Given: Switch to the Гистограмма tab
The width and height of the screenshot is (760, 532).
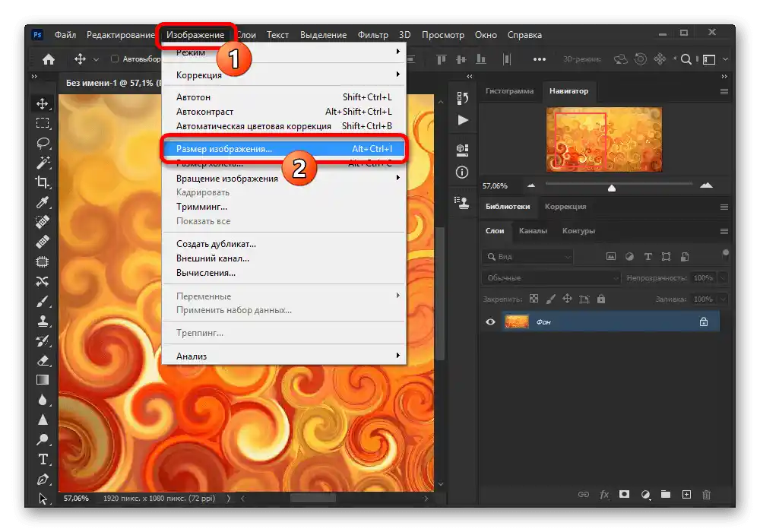Looking at the screenshot, I should tap(509, 91).
